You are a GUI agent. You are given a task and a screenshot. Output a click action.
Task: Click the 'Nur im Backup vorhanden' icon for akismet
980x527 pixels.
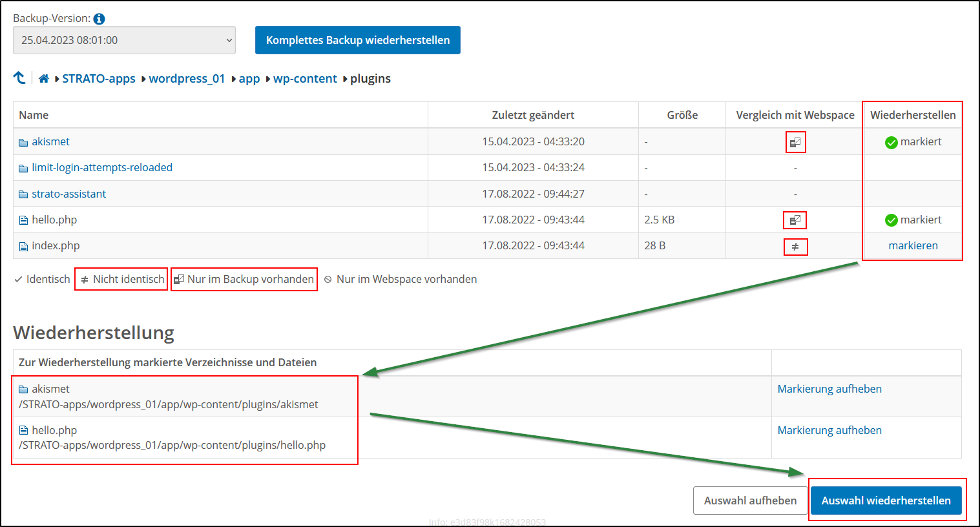point(795,141)
